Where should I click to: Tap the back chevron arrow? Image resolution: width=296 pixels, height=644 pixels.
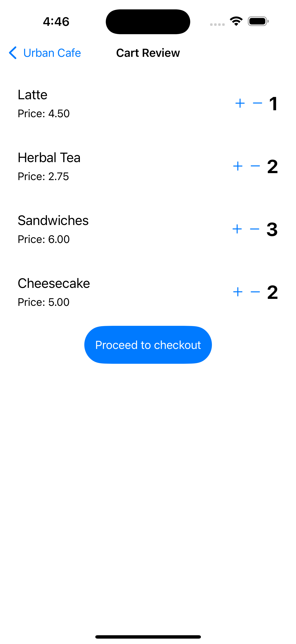pyautogui.click(x=13, y=53)
